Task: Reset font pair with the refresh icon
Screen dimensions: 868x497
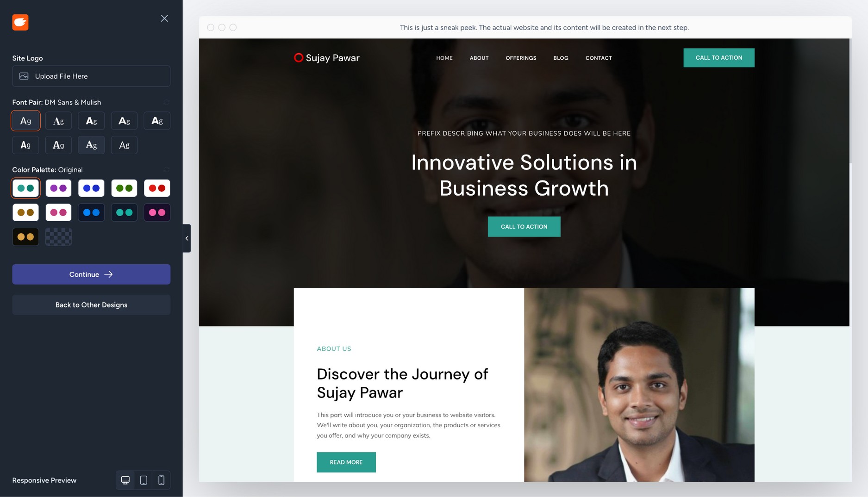Action: [x=167, y=102]
